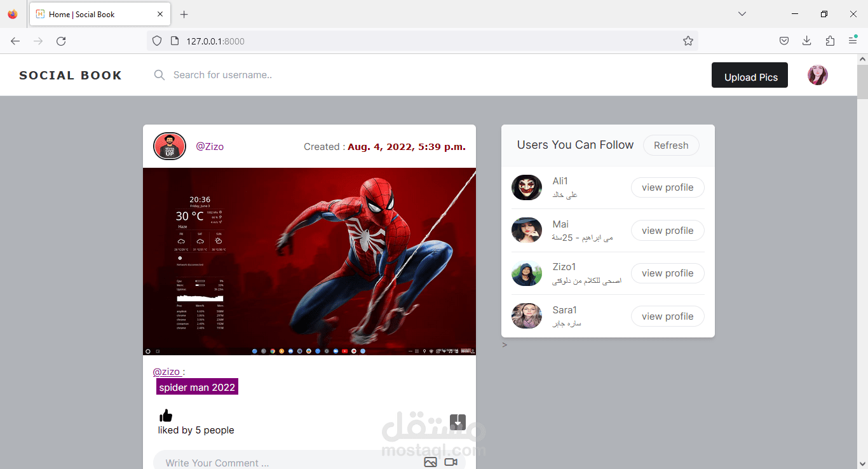Click the SOCIAL BOOK logo

coord(70,75)
